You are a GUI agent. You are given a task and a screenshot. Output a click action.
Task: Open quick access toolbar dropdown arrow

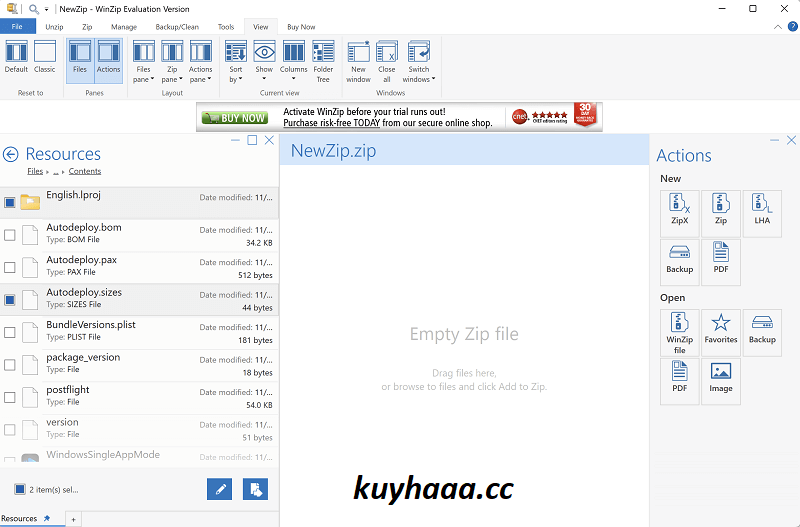pyautogui.click(x=46, y=10)
